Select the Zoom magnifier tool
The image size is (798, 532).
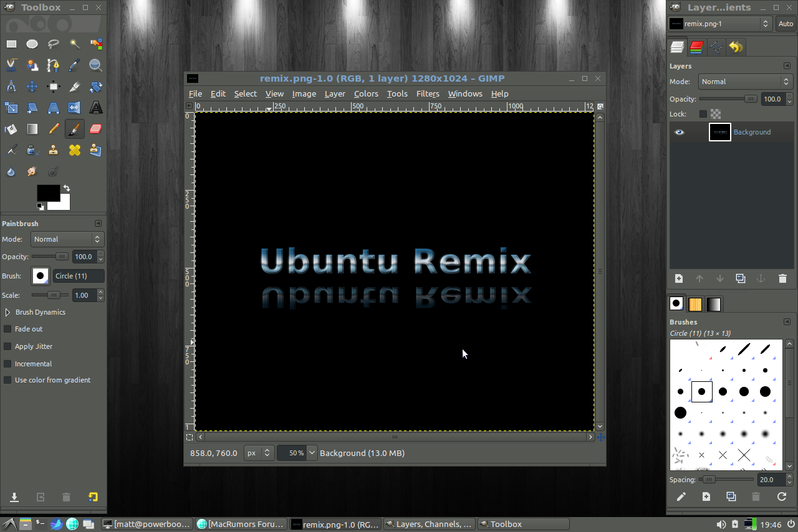click(96, 65)
